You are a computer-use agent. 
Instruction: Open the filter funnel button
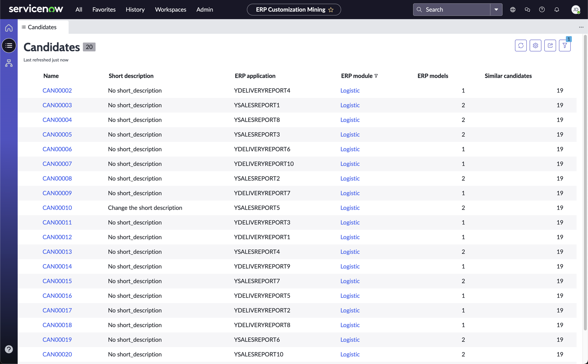click(x=565, y=45)
